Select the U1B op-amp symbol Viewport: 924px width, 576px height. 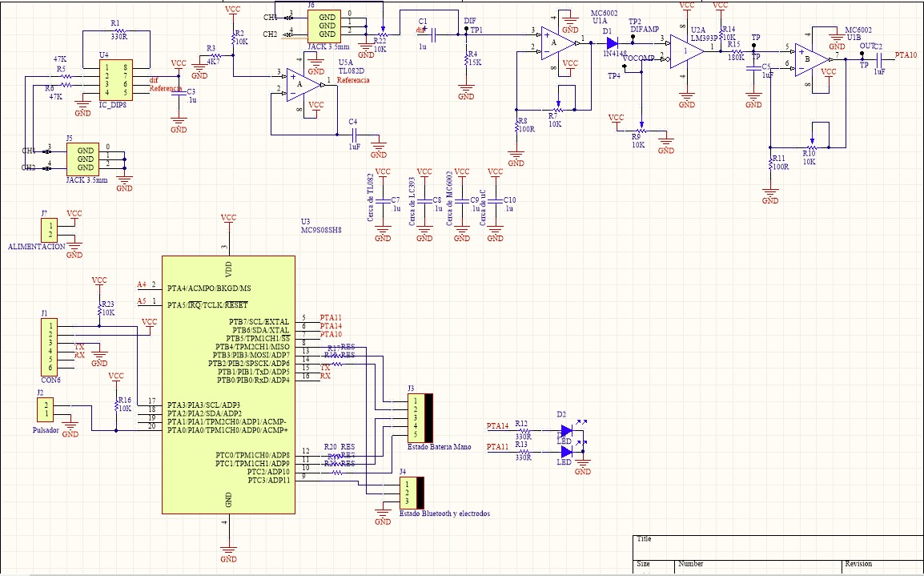click(x=813, y=59)
